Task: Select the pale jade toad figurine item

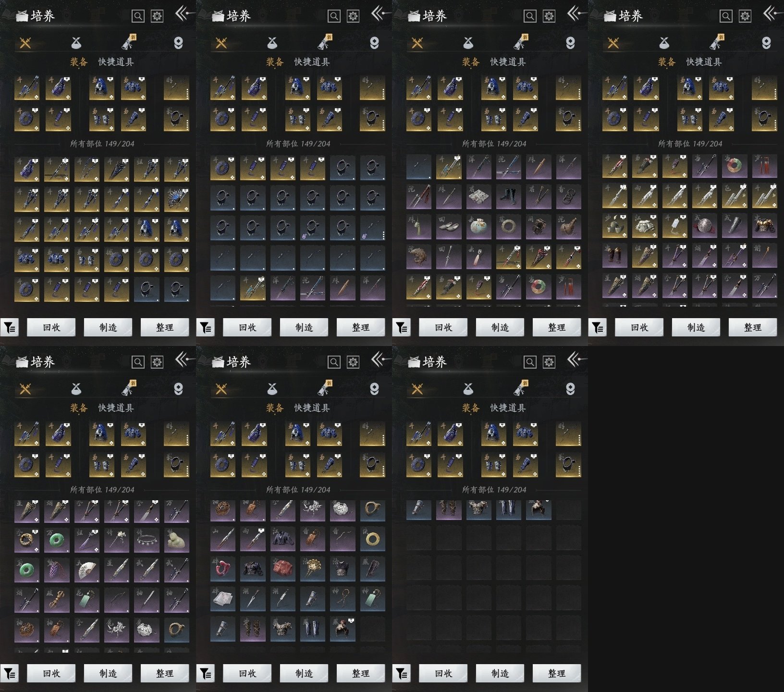Action: pos(176,541)
